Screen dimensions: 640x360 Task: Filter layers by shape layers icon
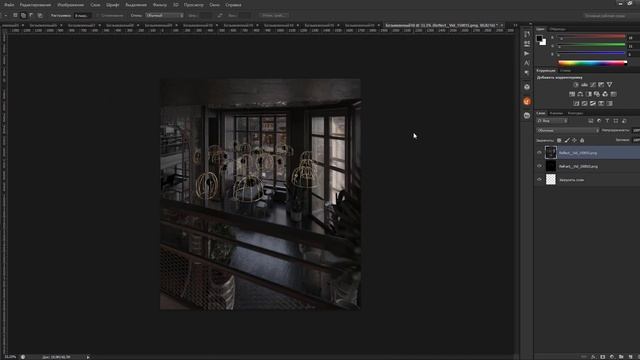(x=616, y=121)
